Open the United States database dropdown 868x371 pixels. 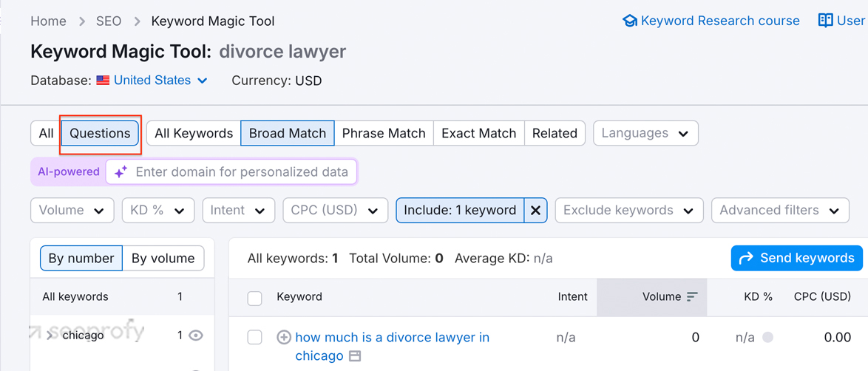point(160,81)
